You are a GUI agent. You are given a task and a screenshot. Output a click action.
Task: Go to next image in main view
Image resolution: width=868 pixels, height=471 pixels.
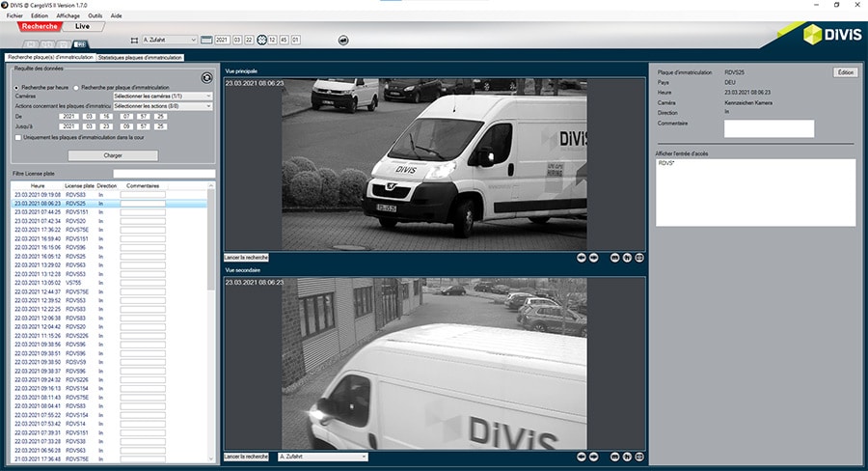point(593,258)
